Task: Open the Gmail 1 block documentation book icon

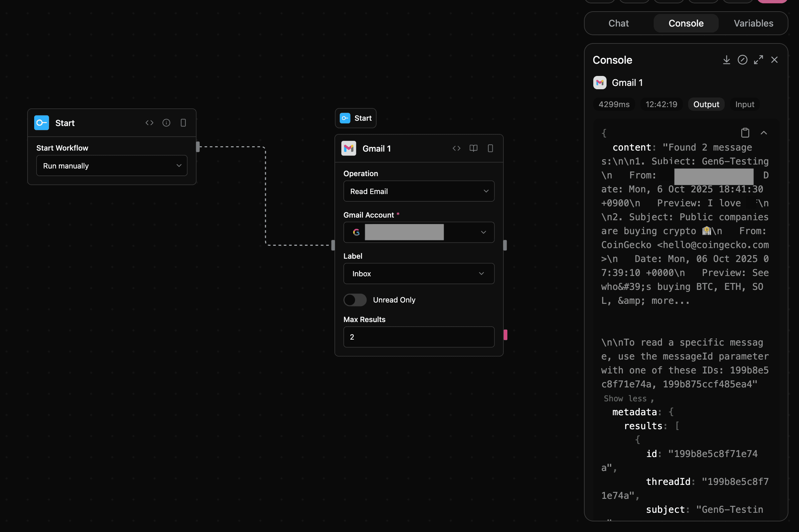Action: tap(473, 148)
